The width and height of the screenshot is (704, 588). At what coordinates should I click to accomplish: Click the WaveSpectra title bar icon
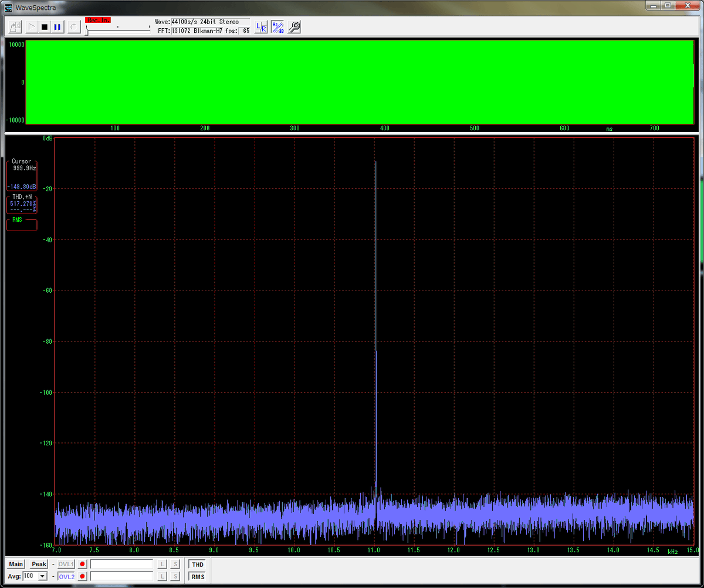pos(9,6)
